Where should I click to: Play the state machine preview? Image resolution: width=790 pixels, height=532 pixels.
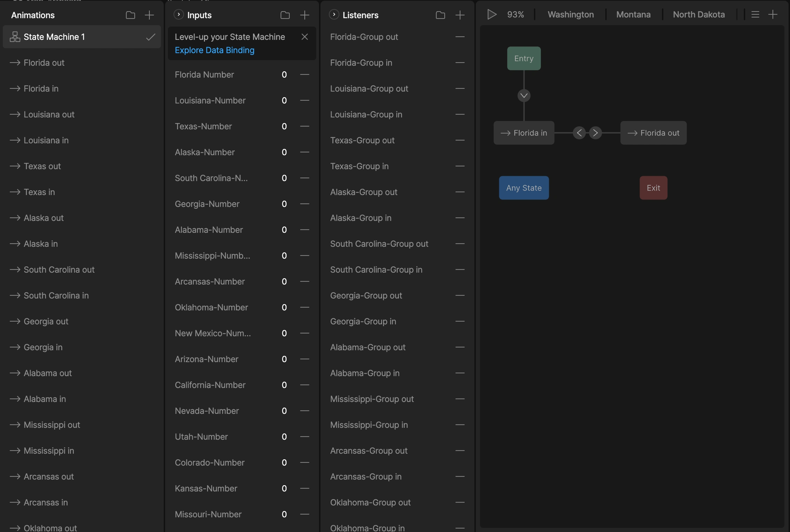492,14
